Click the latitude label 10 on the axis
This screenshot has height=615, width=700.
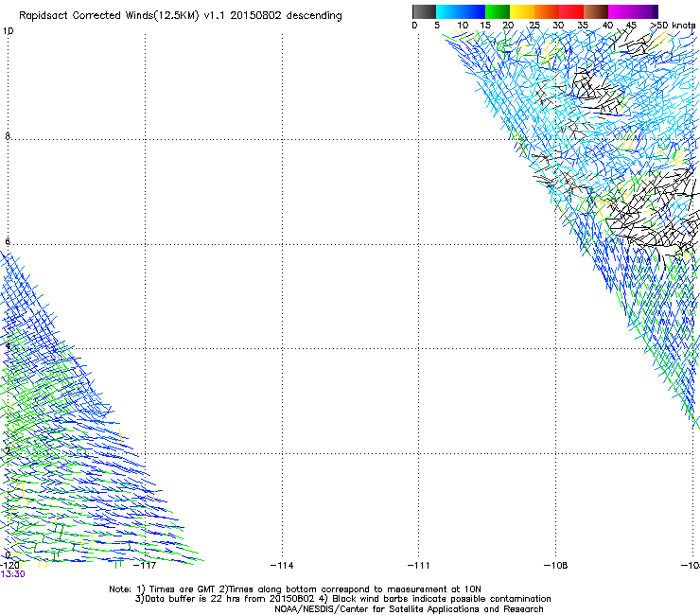tap(8, 31)
